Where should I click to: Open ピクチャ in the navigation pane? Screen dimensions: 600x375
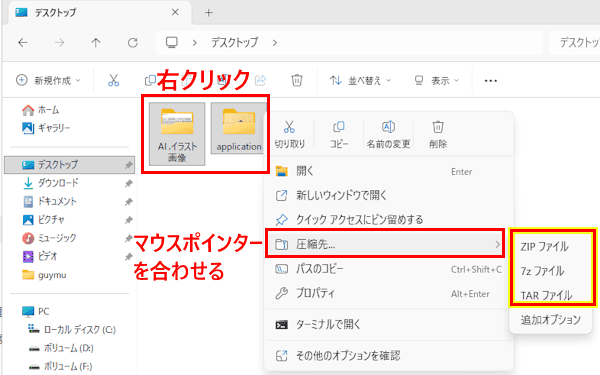pyautogui.click(x=44, y=220)
